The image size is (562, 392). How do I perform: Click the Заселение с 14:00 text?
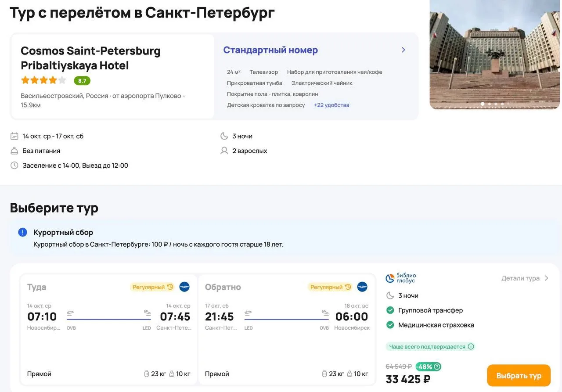[76, 165]
